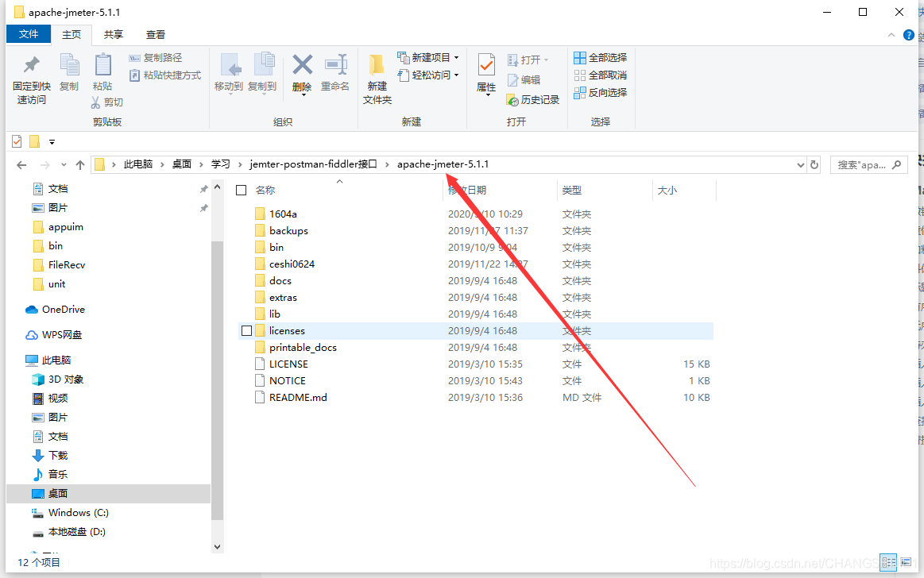Click the Cut scissors icon
This screenshot has height=578, width=924.
pos(95,102)
